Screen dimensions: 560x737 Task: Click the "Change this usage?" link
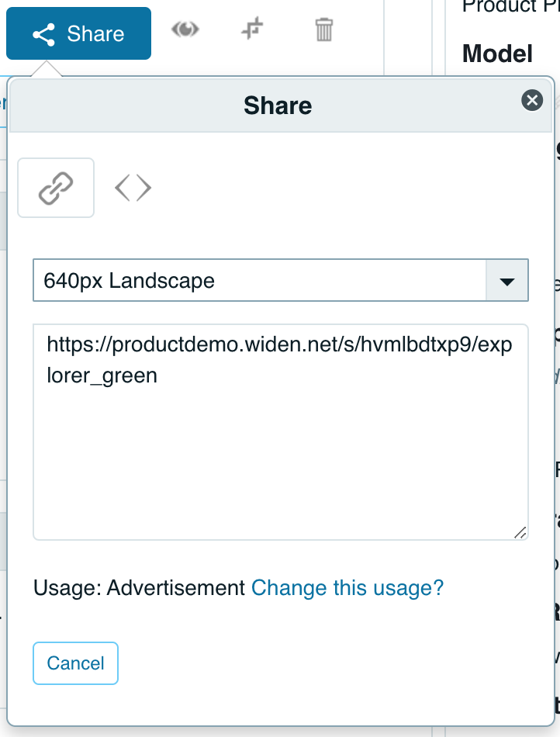[x=347, y=588]
